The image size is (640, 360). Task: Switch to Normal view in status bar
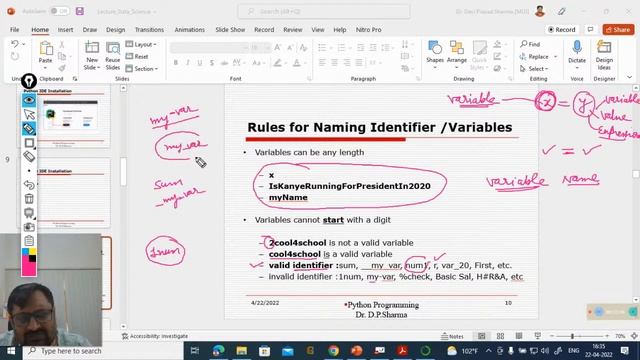point(482,336)
